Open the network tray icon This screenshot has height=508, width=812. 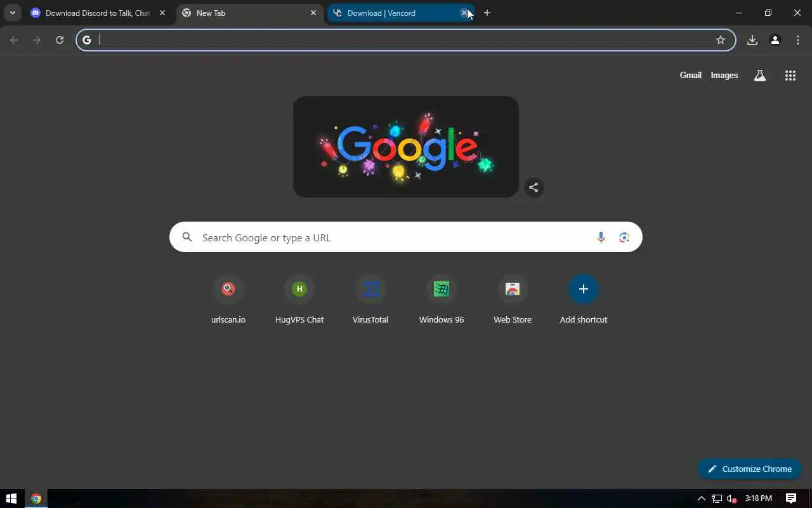click(717, 498)
